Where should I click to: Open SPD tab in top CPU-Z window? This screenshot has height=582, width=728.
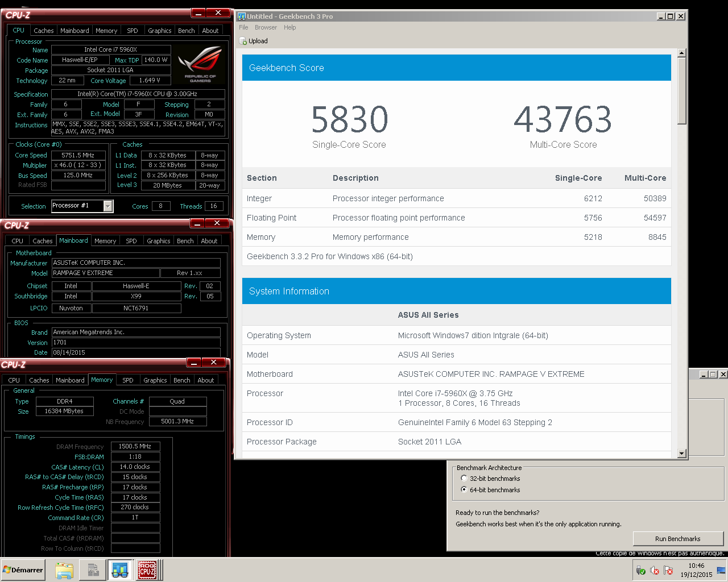[x=133, y=31]
